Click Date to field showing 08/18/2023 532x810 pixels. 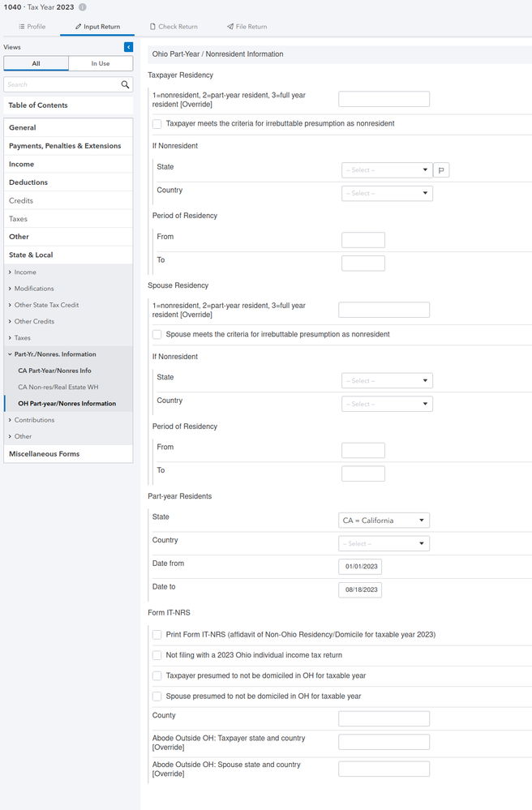[360, 590]
